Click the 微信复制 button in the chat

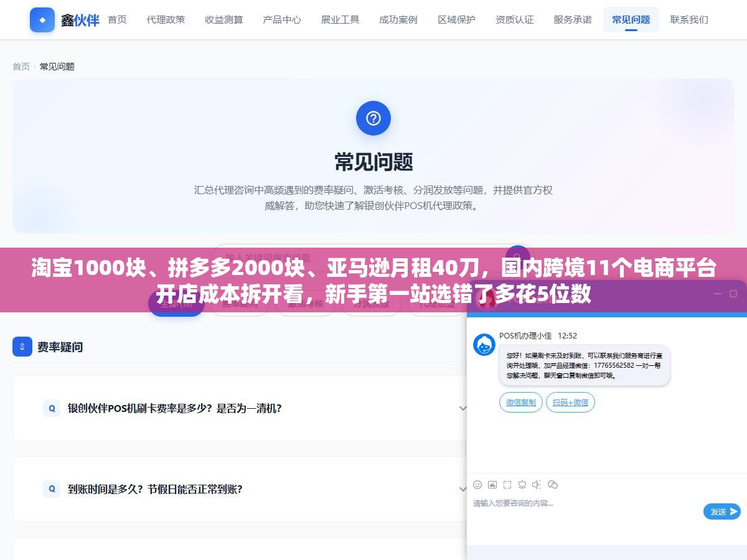click(521, 403)
